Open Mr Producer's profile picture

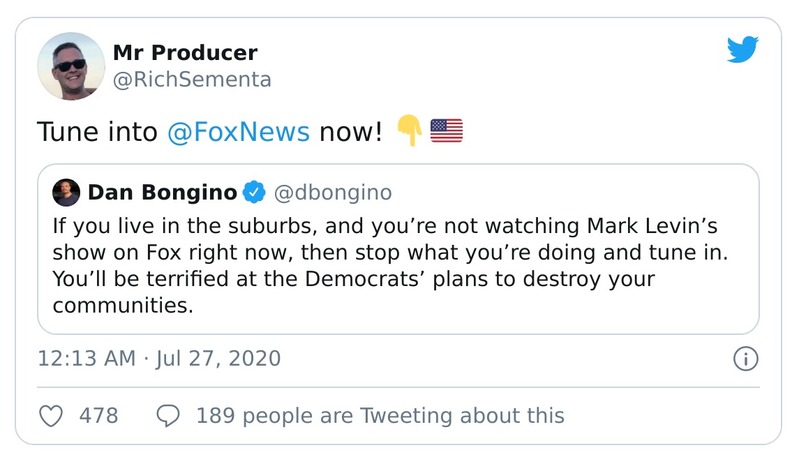coord(71,66)
